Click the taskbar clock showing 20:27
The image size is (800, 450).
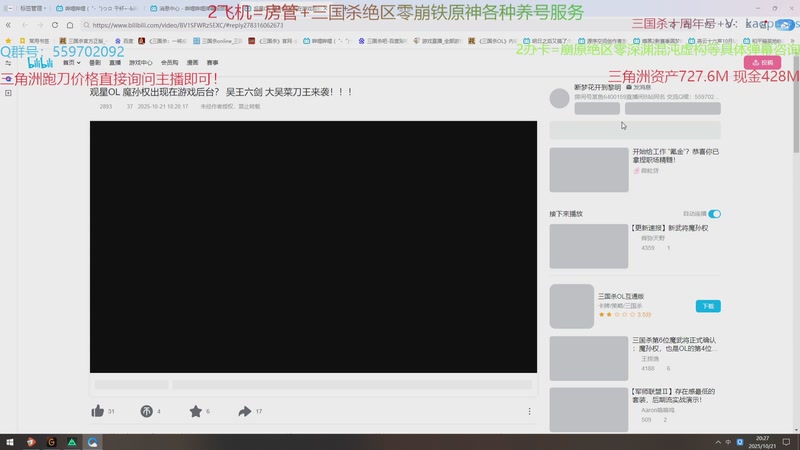(762, 442)
